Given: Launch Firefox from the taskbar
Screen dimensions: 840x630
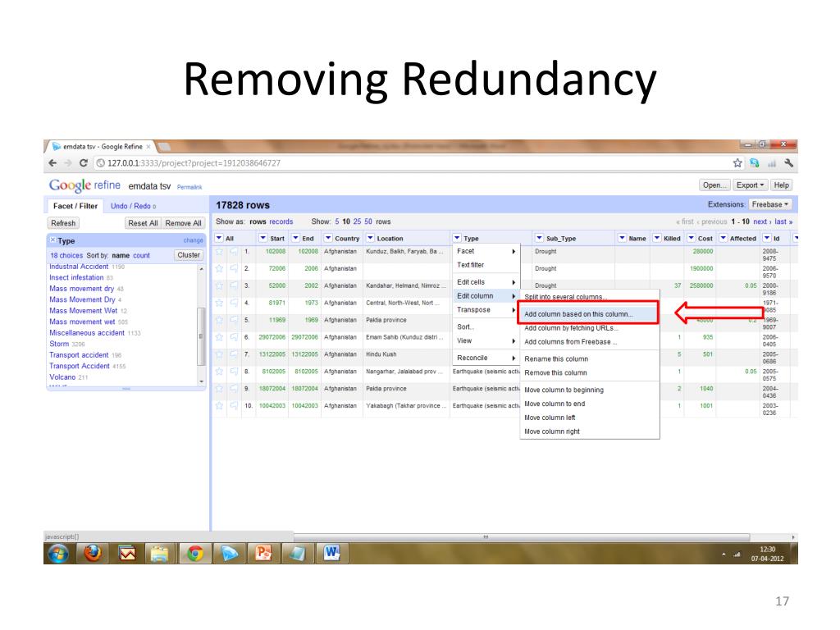Looking at the screenshot, I should coord(93,553).
